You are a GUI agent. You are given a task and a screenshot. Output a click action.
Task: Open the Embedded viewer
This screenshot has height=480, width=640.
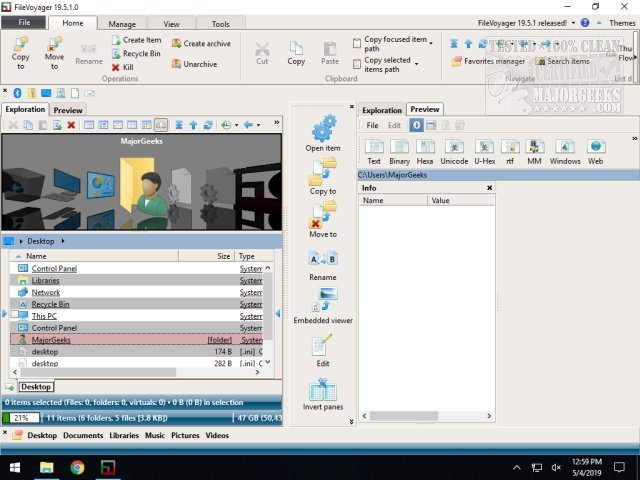point(323,299)
